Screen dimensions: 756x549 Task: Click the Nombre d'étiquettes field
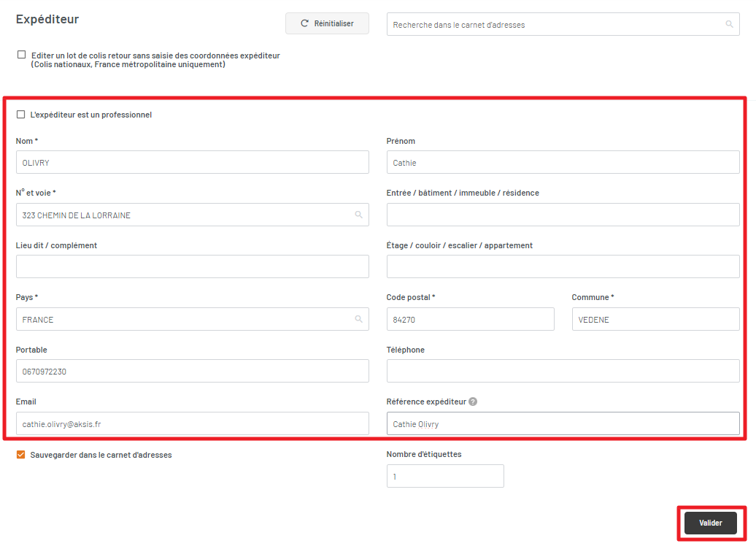coord(445,476)
